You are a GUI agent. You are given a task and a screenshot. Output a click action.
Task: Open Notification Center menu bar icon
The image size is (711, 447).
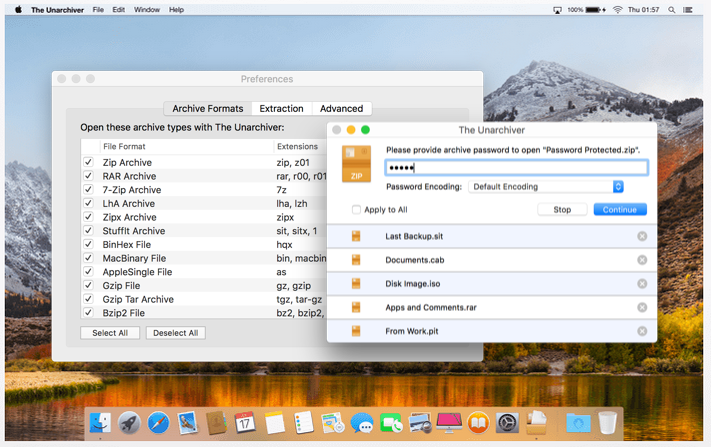click(x=688, y=10)
